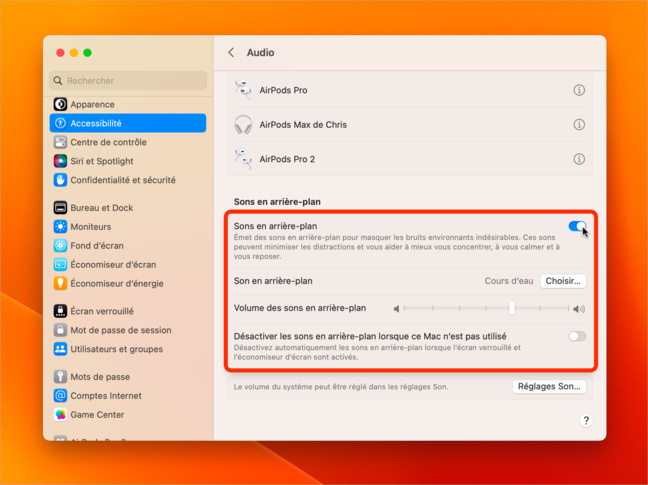
Task: Click the Audio pane title
Action: click(260, 52)
